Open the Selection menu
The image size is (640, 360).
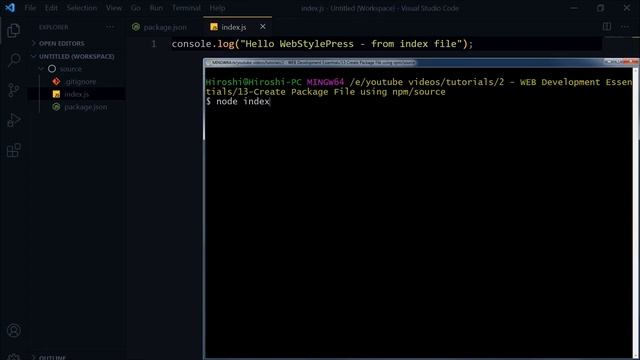click(82, 8)
